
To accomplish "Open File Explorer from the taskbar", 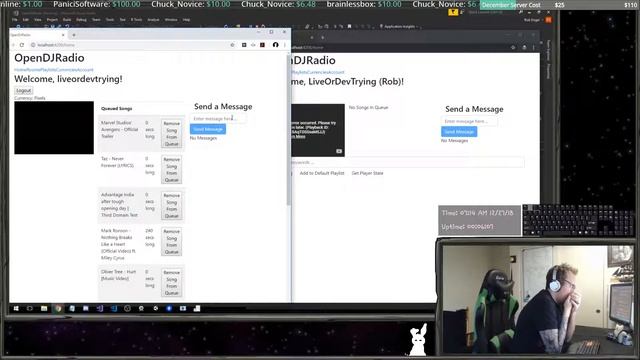I will coord(44,309).
